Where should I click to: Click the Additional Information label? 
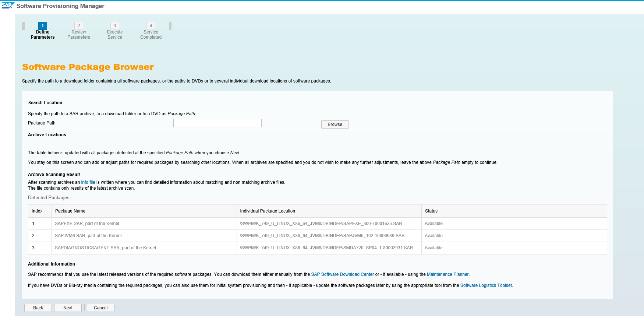coord(52,264)
